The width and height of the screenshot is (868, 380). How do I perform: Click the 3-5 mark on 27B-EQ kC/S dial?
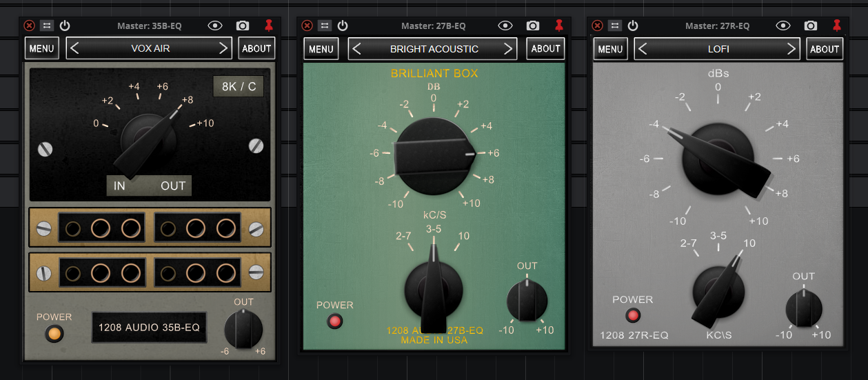pos(434,229)
